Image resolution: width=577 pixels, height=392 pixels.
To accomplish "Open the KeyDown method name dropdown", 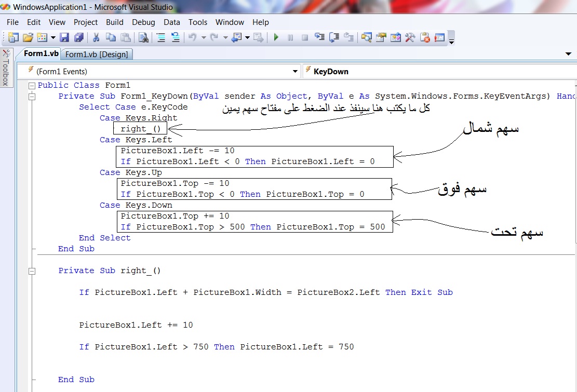I will coord(440,71).
